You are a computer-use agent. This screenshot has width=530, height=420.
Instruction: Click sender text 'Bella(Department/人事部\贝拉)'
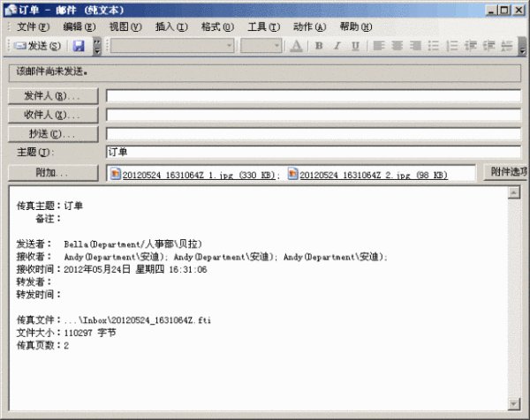[133, 244]
